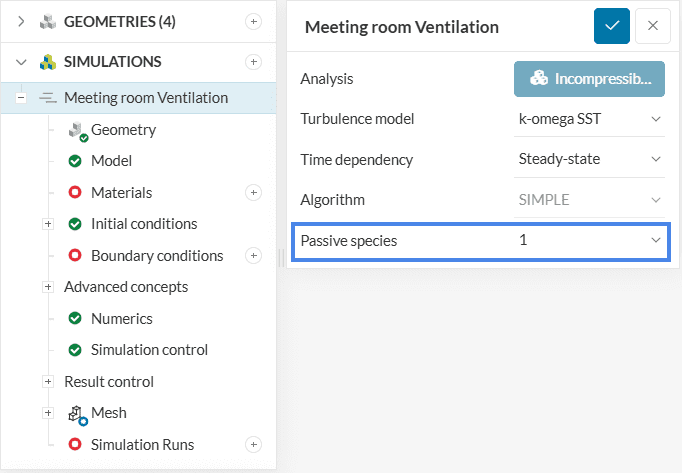Select Simulation control in the tree
The width and height of the screenshot is (682, 473).
pos(149,350)
